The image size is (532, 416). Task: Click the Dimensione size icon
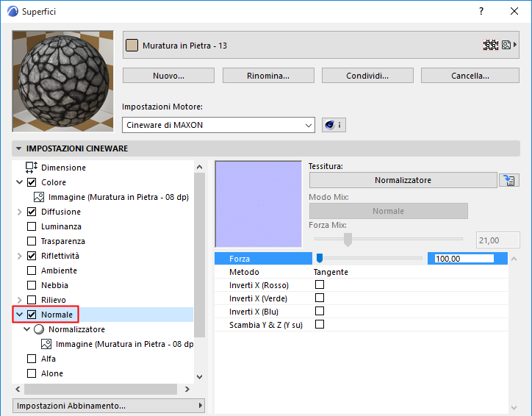pos(32,168)
